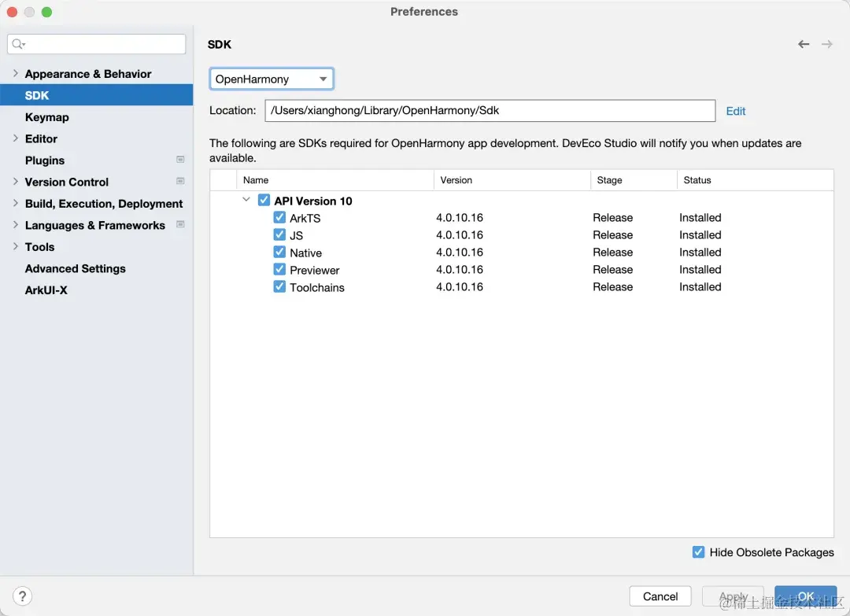Click the SDK Location path field
850x616 pixels.
490,110
